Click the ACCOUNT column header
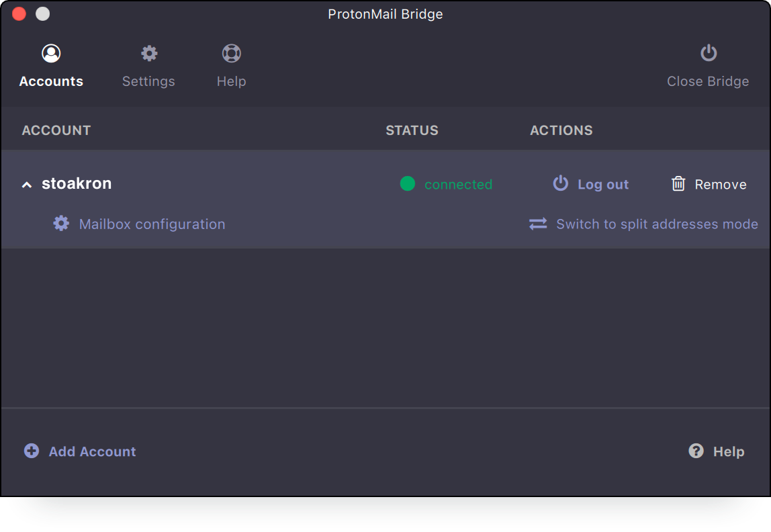Viewport: 771px width, 532px height. click(56, 130)
